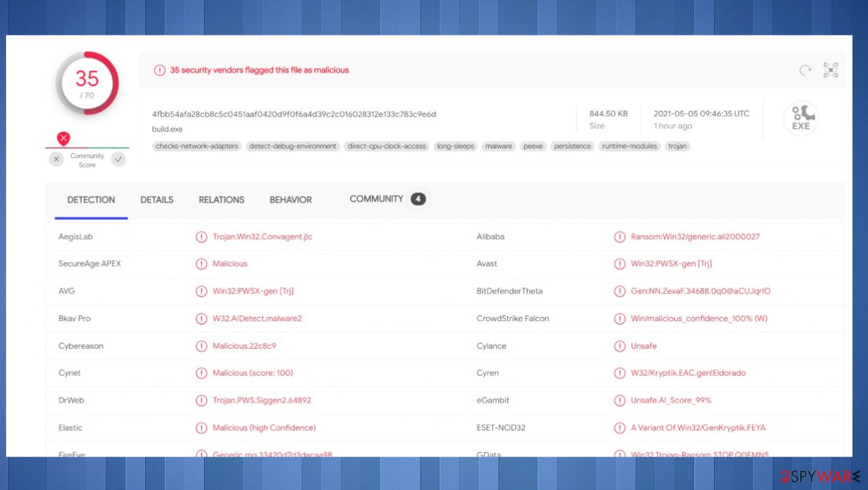This screenshot has width=868, height=490.
Task: Click the alert icon beside flagged-file message
Action: click(x=159, y=70)
